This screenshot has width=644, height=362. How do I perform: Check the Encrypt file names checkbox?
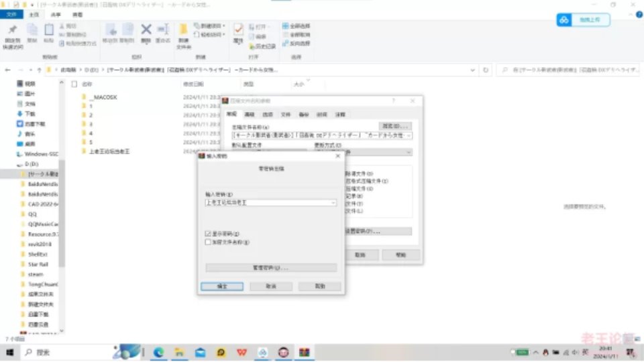[x=208, y=242]
